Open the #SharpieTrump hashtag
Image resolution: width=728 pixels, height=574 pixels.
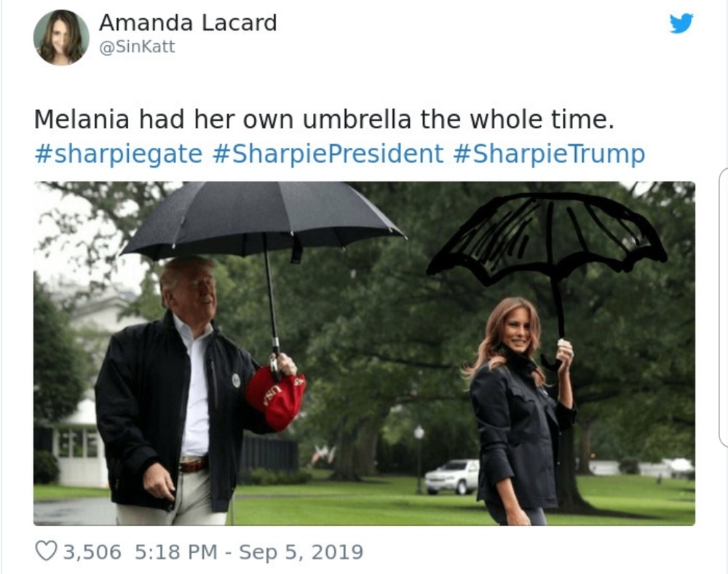(x=549, y=154)
